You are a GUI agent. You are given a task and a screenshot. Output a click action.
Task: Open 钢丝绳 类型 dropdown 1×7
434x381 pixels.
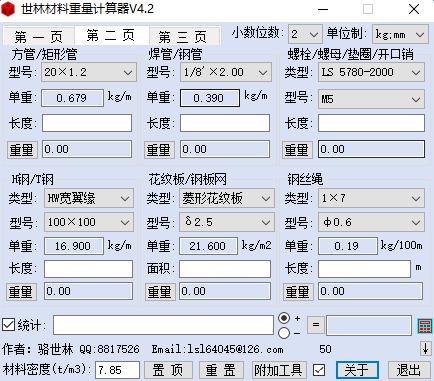pyautogui.click(x=371, y=198)
